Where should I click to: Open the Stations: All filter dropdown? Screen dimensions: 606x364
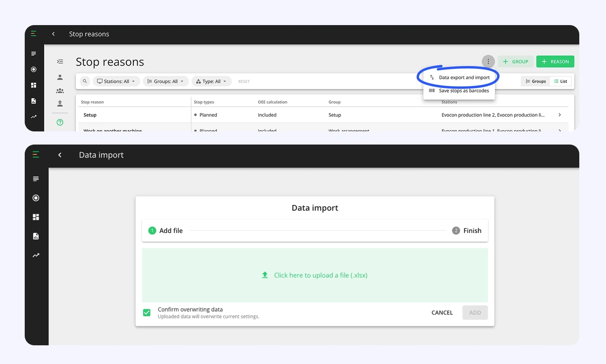(x=116, y=81)
